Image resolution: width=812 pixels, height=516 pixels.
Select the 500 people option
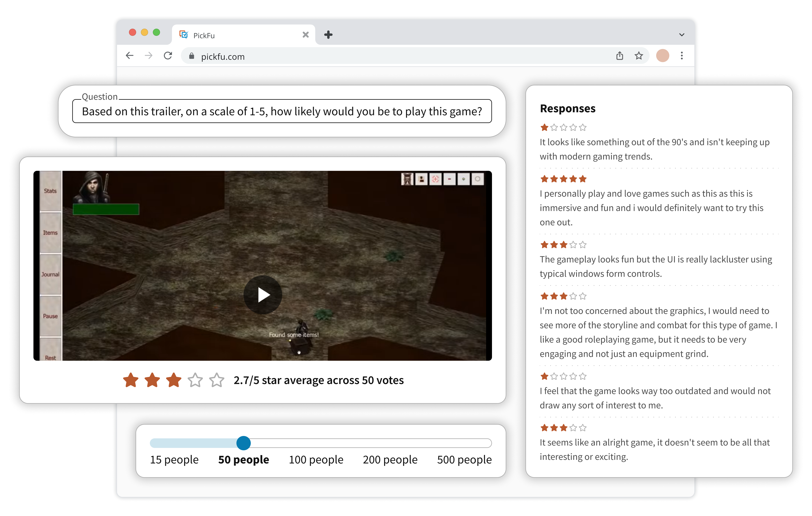tap(464, 459)
